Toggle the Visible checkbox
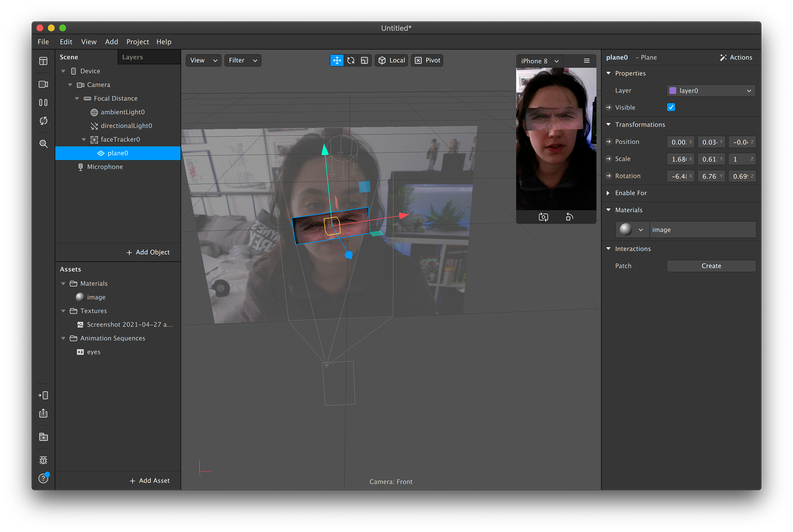The image size is (793, 532). pos(671,107)
